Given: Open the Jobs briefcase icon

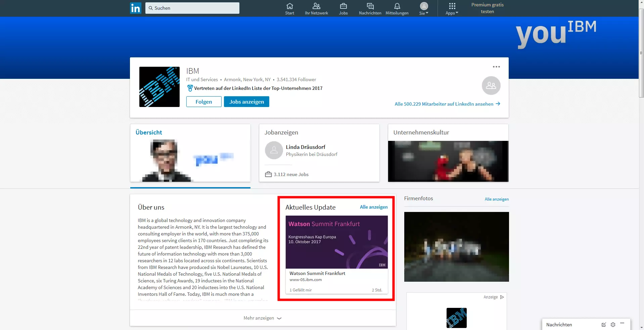Looking at the screenshot, I should (x=343, y=6).
